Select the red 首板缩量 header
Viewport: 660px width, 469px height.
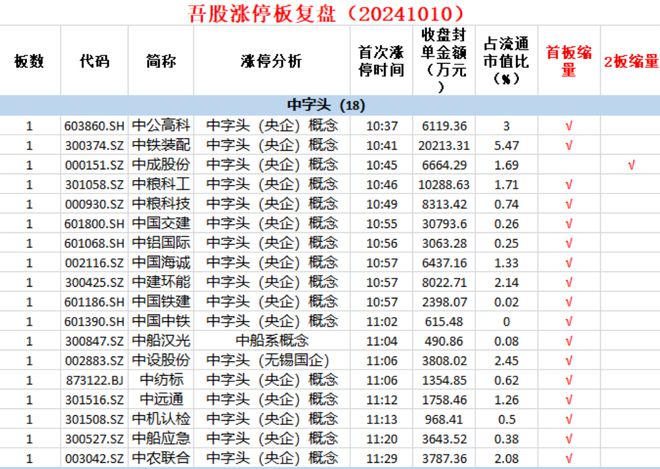coord(569,61)
